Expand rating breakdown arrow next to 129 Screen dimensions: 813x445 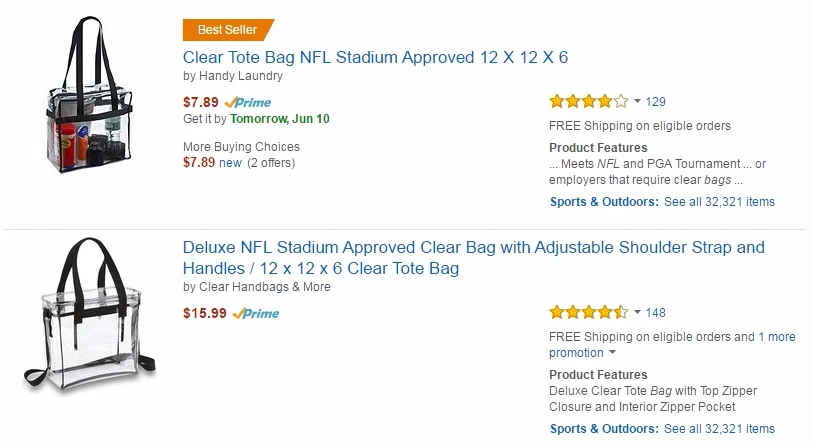pos(638,101)
